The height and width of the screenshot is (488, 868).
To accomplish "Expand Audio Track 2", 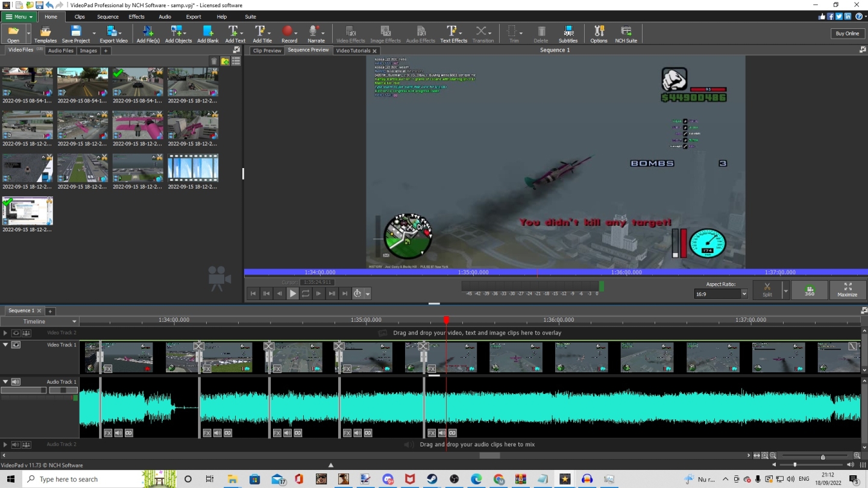I will point(5,445).
